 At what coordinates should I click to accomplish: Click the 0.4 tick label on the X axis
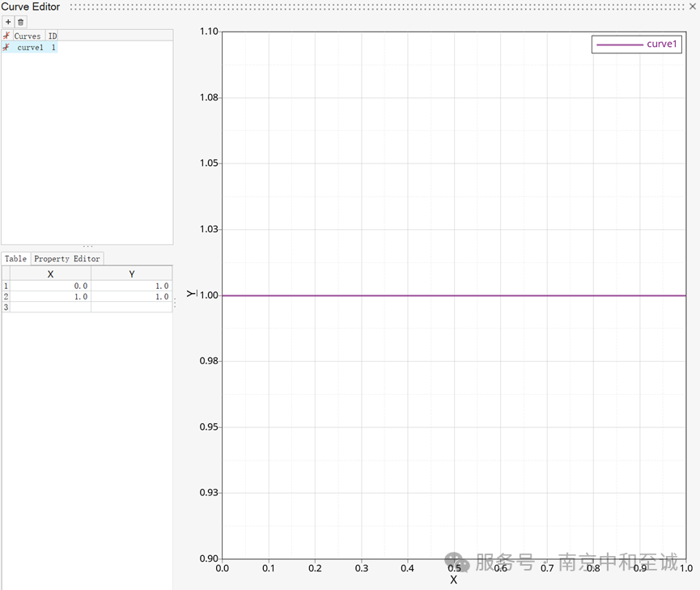(408, 569)
